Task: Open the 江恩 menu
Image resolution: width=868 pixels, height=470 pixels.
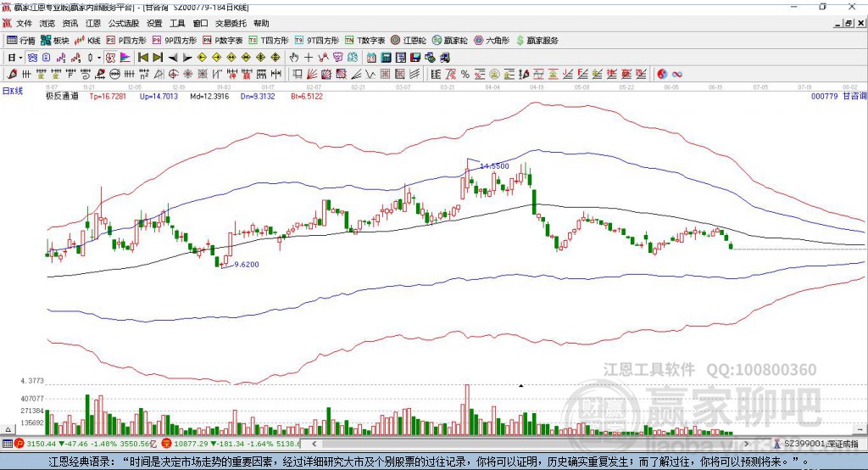Action: click(93, 23)
